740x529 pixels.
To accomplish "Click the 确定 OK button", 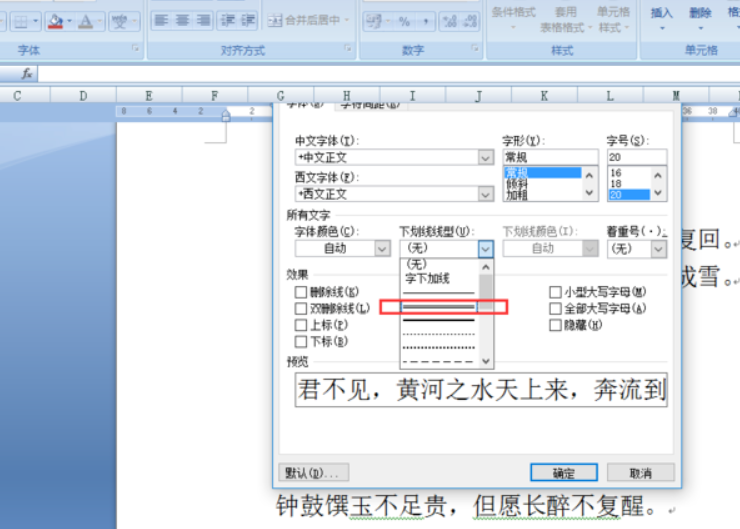I will [x=564, y=472].
